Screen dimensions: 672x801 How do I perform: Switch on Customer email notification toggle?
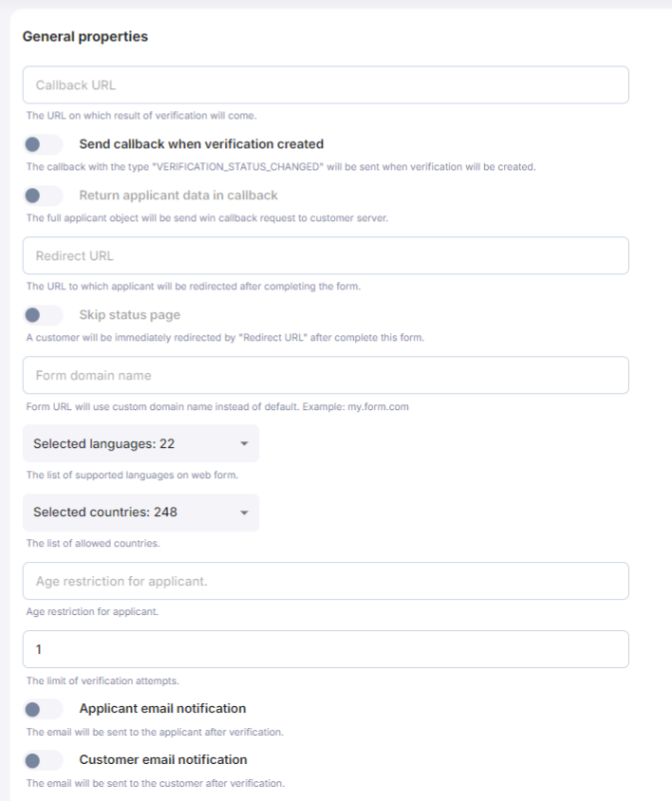click(x=42, y=760)
